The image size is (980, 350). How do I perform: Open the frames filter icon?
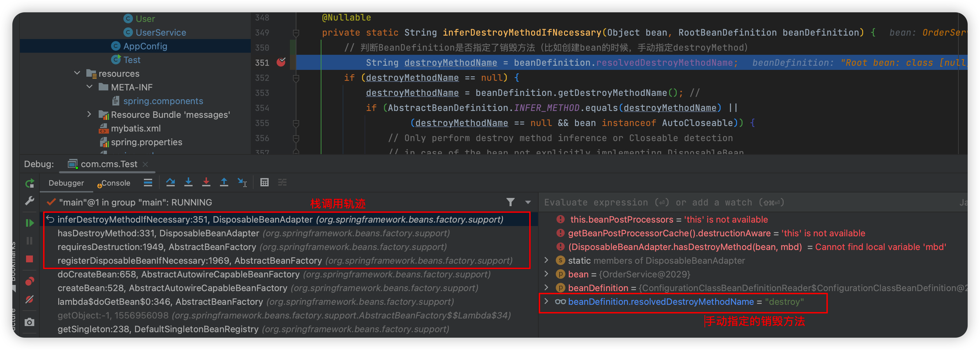coord(511,202)
